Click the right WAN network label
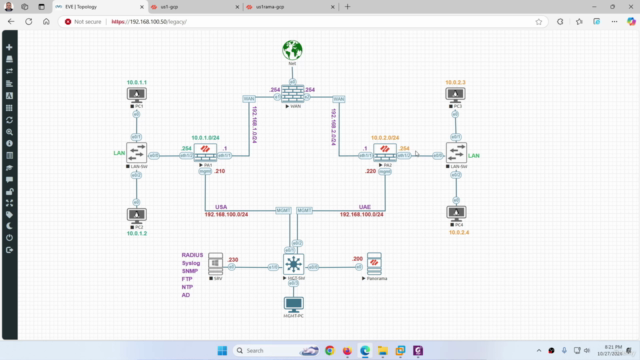640x360 pixels. (338, 99)
